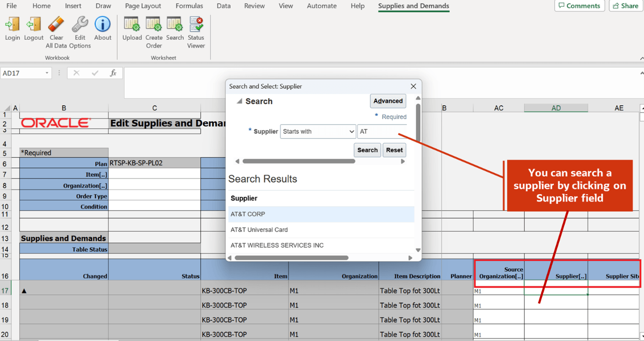Select AT&T Universal Card search result

[322, 230]
